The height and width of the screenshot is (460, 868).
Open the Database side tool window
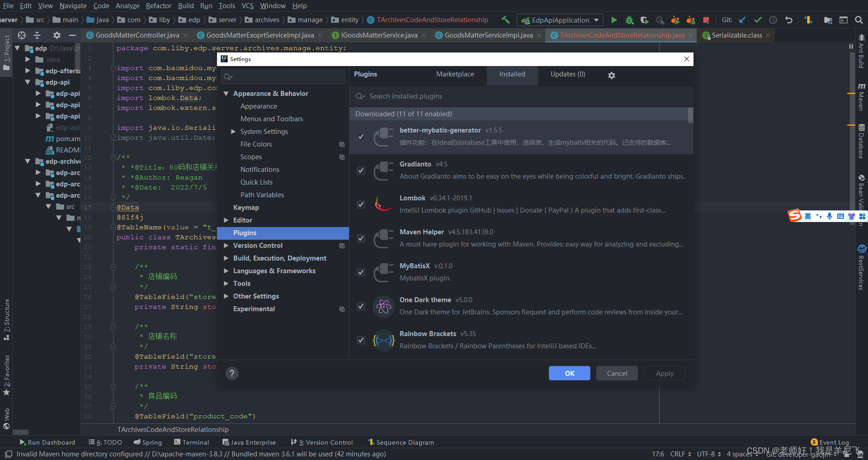click(862, 141)
